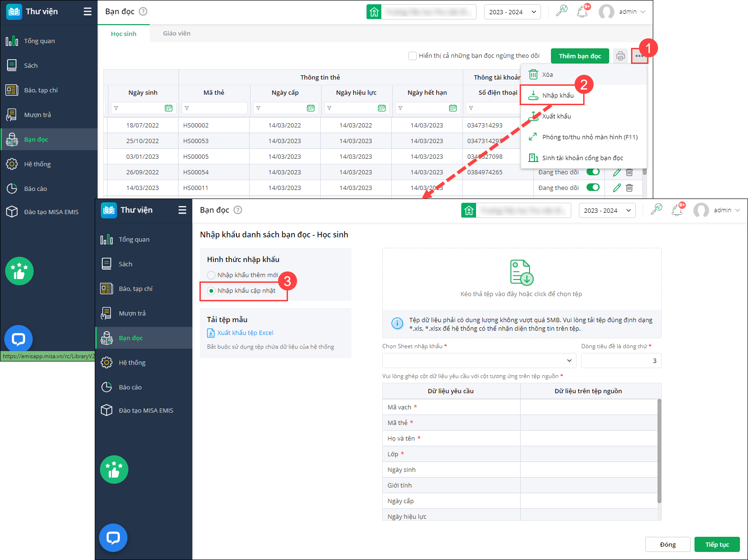Expand the Chọn Sheet nhập khẩu dropdown
This screenshot has width=748, height=560.
479,361
